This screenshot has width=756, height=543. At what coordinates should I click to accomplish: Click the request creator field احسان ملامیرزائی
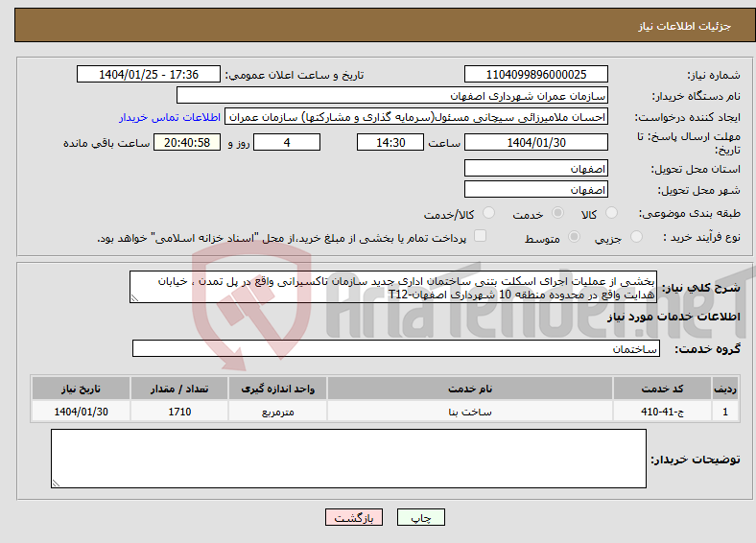coord(416,117)
